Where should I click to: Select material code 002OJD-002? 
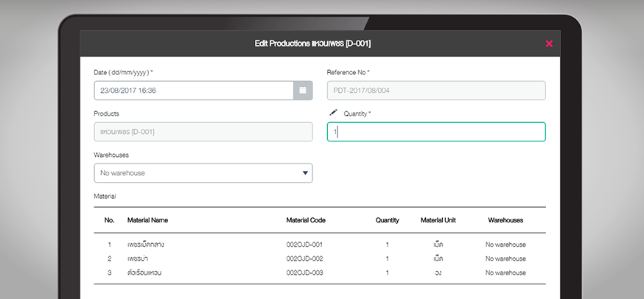coord(304,258)
